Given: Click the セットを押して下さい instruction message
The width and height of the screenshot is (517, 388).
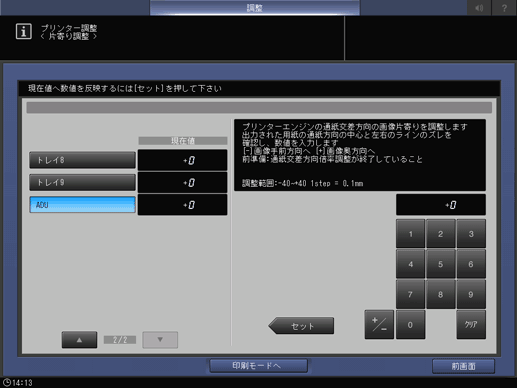Looking at the screenshot, I should pyautogui.click(x=125, y=88).
